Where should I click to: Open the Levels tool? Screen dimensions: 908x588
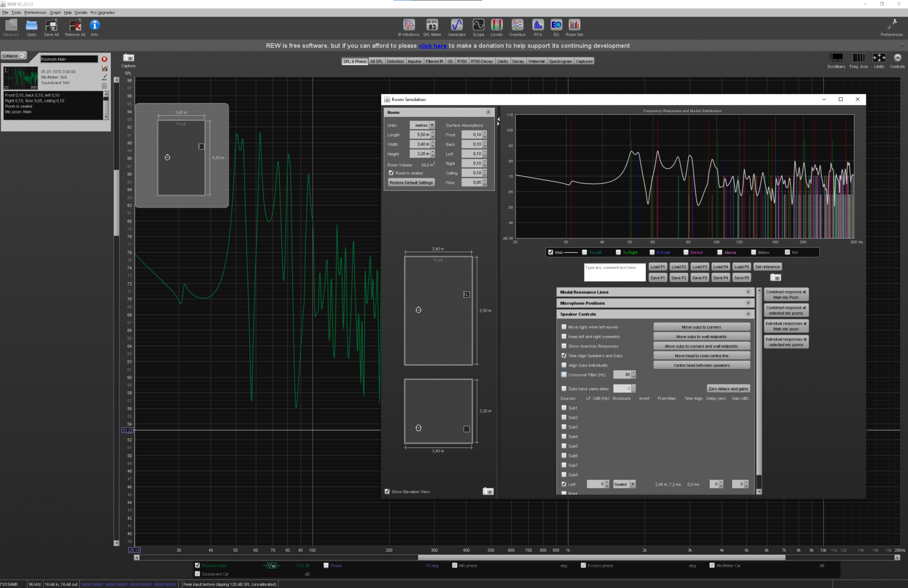(x=497, y=28)
